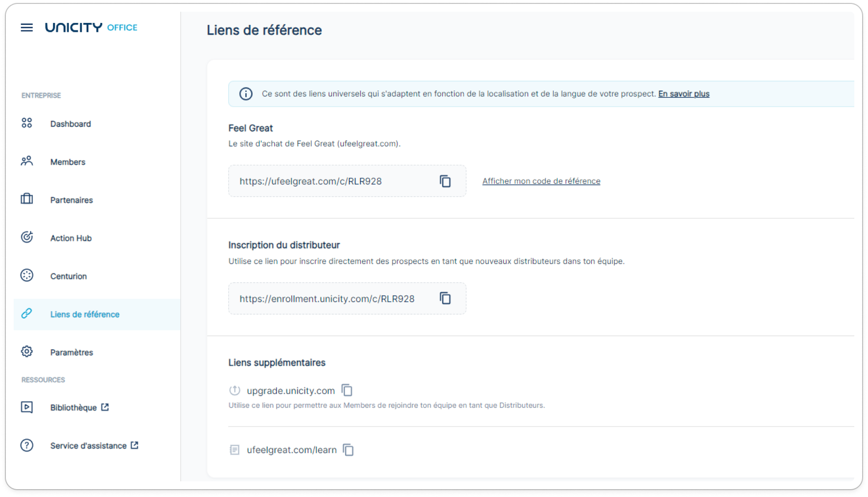
Task: Click the 'Liens de référence' page heading
Action: [x=264, y=30]
